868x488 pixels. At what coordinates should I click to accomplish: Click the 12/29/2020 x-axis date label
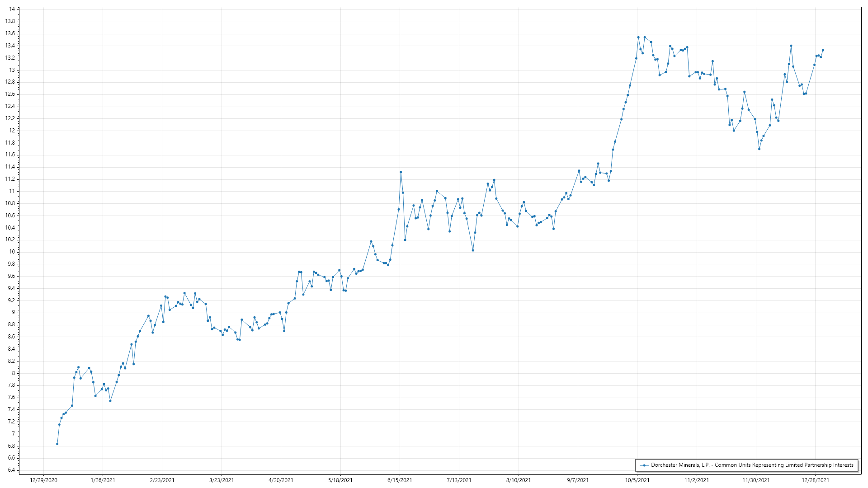(43, 480)
